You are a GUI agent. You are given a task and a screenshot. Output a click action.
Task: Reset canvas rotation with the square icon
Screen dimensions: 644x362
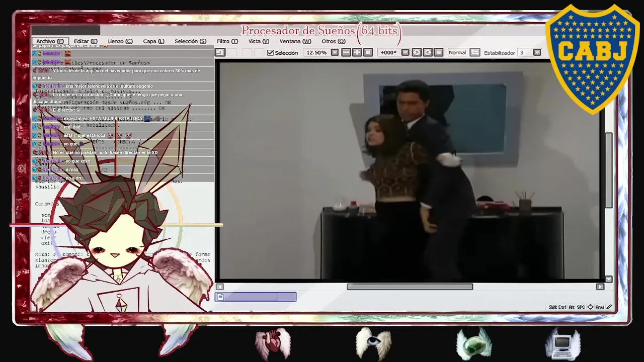pos(438,52)
